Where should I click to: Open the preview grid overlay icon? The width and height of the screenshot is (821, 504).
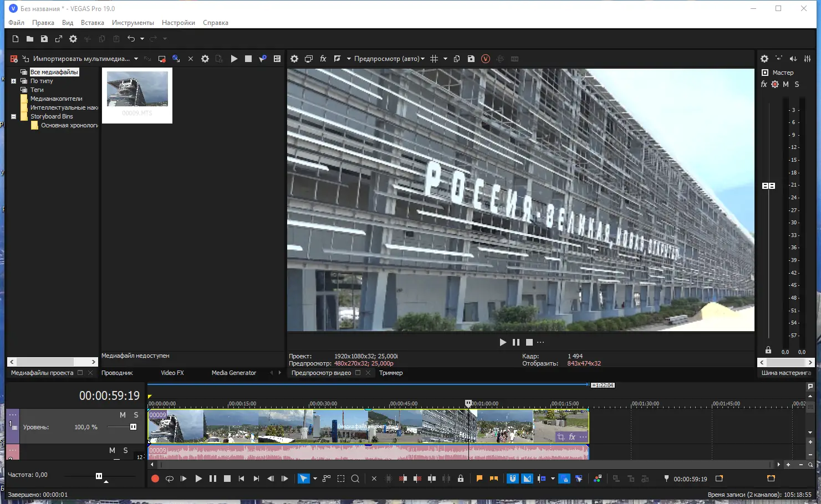point(434,59)
